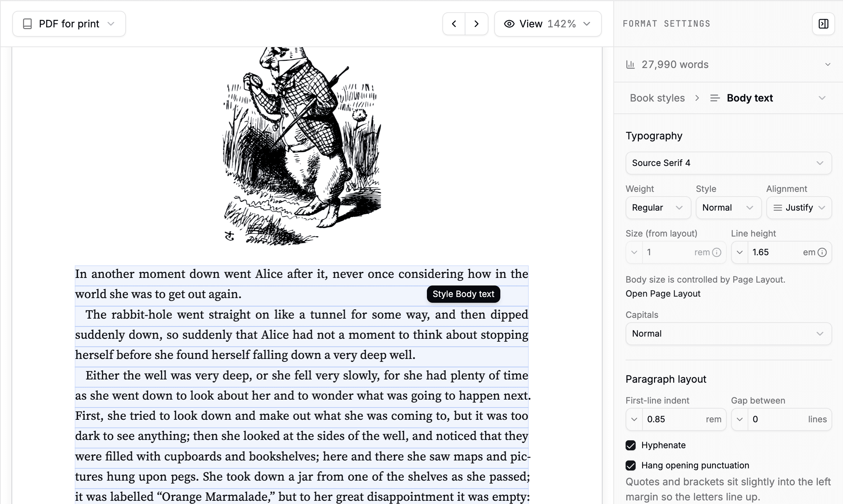The width and height of the screenshot is (843, 504).
Task: Collapse the Format Settings sidebar panel icon
Action: (x=824, y=24)
